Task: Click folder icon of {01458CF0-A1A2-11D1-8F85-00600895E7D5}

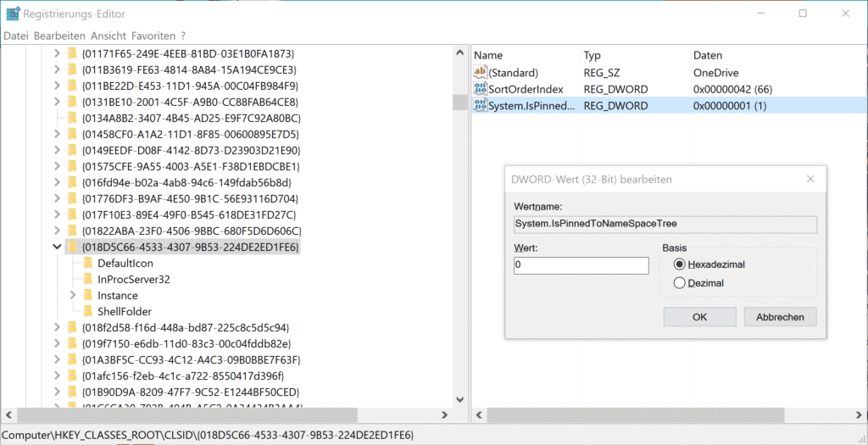Action: coord(72,134)
